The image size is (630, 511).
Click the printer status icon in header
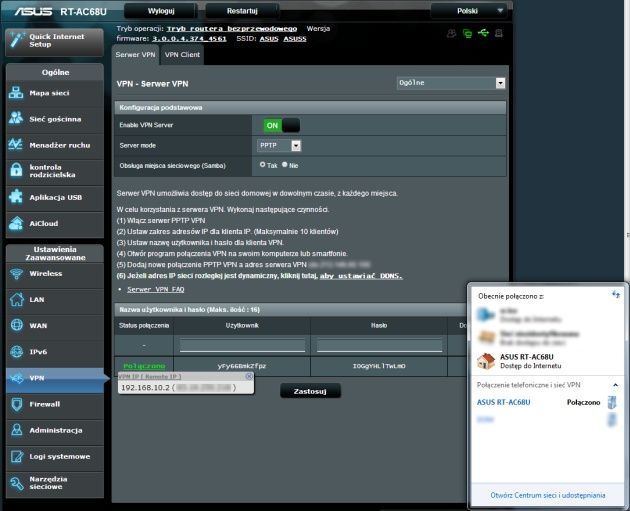(499, 33)
